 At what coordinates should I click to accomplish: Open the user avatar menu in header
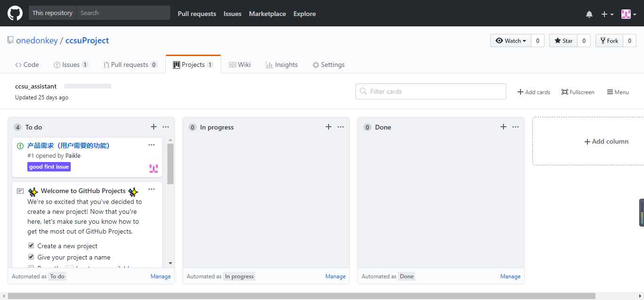[629, 14]
